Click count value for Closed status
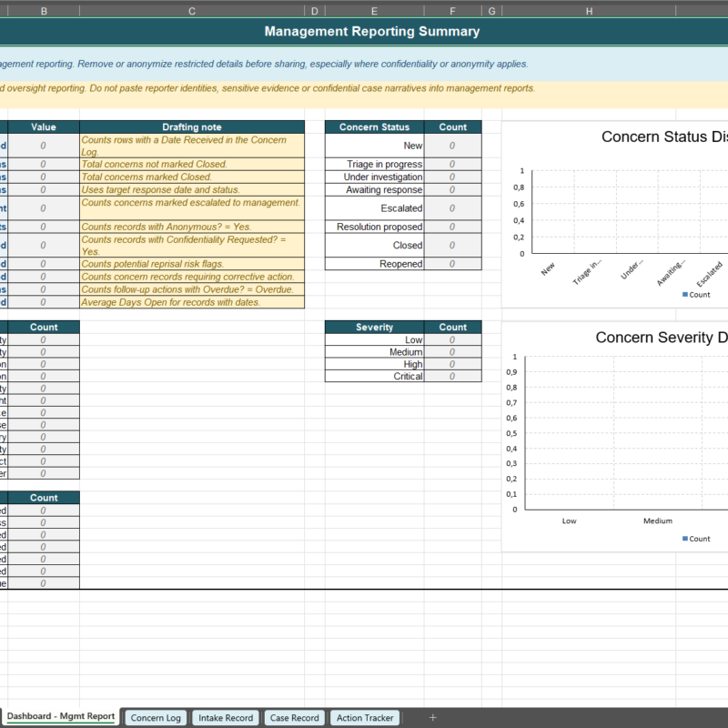The image size is (728, 728). coord(452,245)
